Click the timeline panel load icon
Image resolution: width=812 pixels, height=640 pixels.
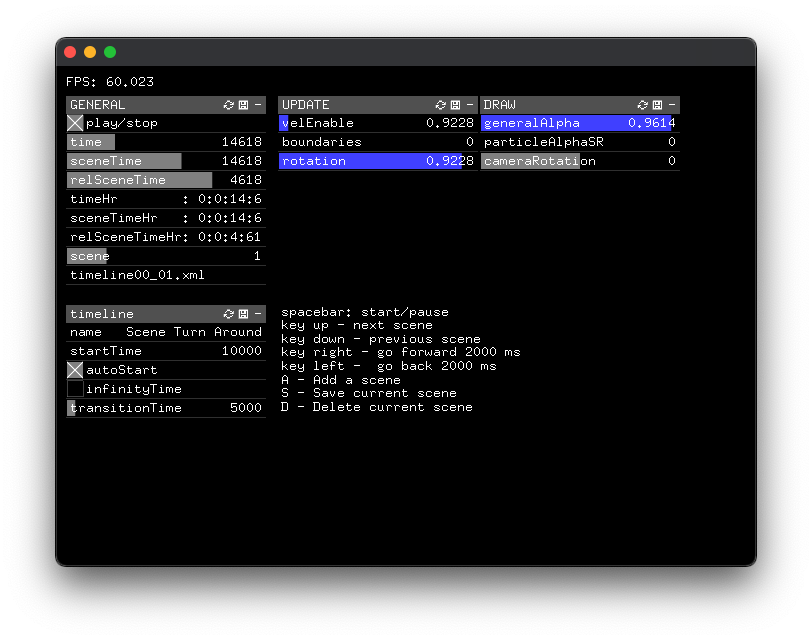229,314
